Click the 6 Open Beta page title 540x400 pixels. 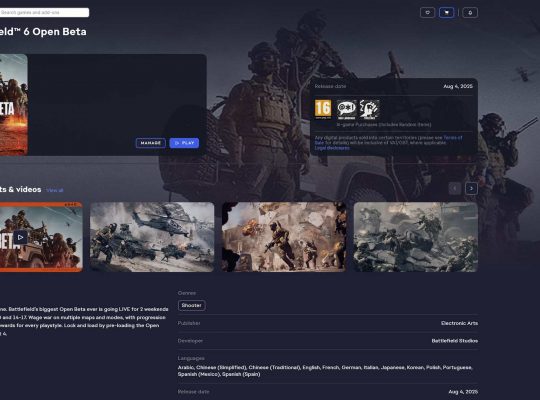(x=43, y=32)
